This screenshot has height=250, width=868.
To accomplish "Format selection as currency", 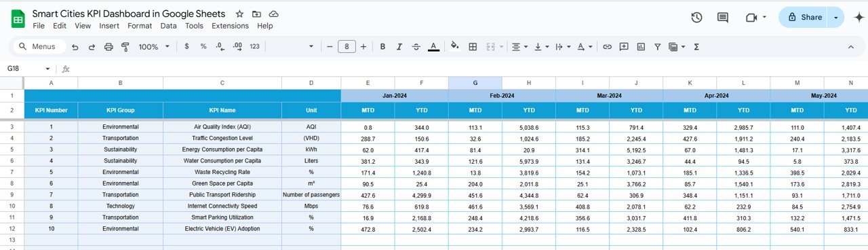I will (x=186, y=47).
